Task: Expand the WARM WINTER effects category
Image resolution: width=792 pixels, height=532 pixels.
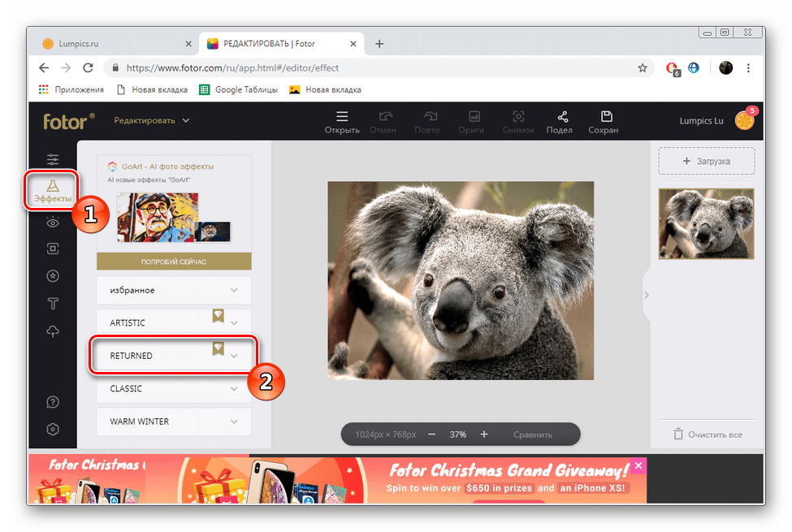Action: [174, 422]
